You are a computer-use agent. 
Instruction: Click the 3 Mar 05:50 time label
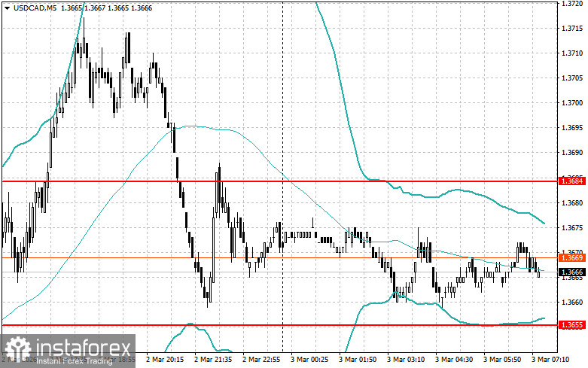(x=502, y=360)
